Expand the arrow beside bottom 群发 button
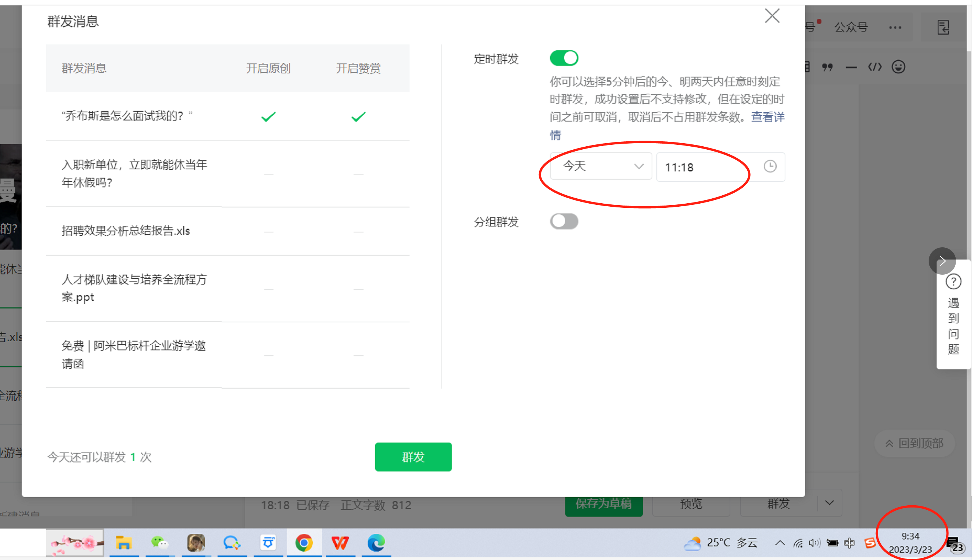Viewport: 972px width, 560px height. tap(829, 503)
